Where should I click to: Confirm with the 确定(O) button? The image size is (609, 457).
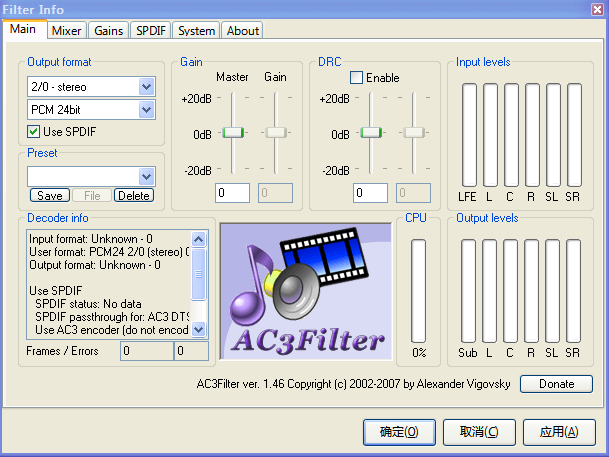click(399, 432)
